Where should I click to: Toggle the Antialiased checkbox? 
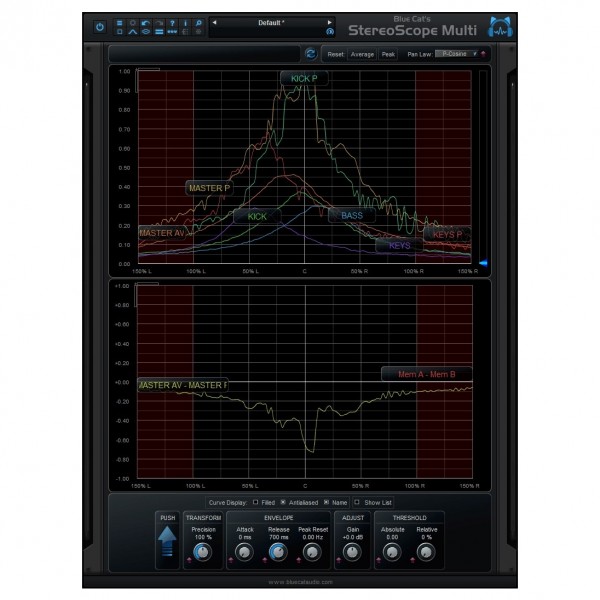point(283,502)
